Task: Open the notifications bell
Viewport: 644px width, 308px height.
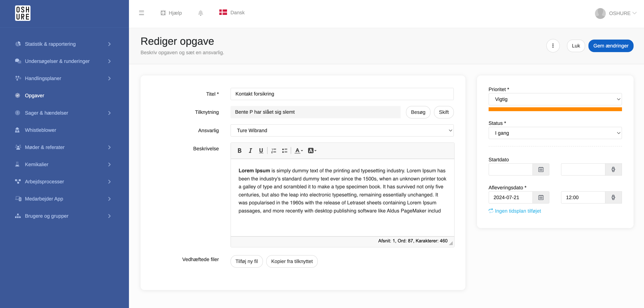Action: pyautogui.click(x=201, y=13)
